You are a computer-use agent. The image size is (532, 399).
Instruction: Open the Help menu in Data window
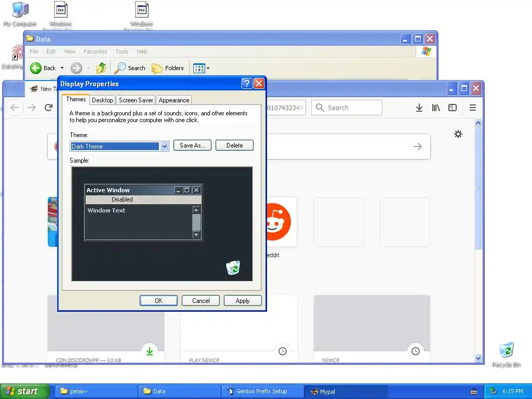pyautogui.click(x=142, y=51)
